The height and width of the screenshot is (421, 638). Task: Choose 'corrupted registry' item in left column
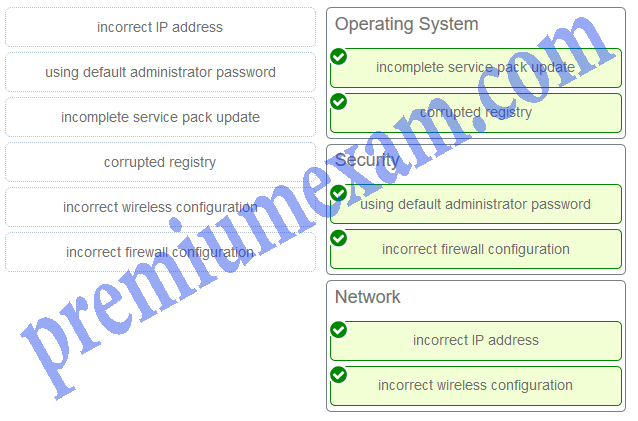pos(160,162)
